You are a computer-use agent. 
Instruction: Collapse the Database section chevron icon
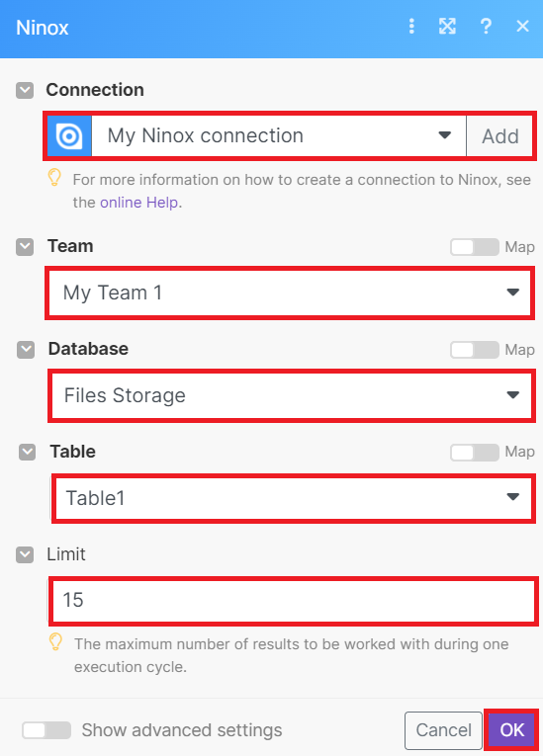coord(26,350)
